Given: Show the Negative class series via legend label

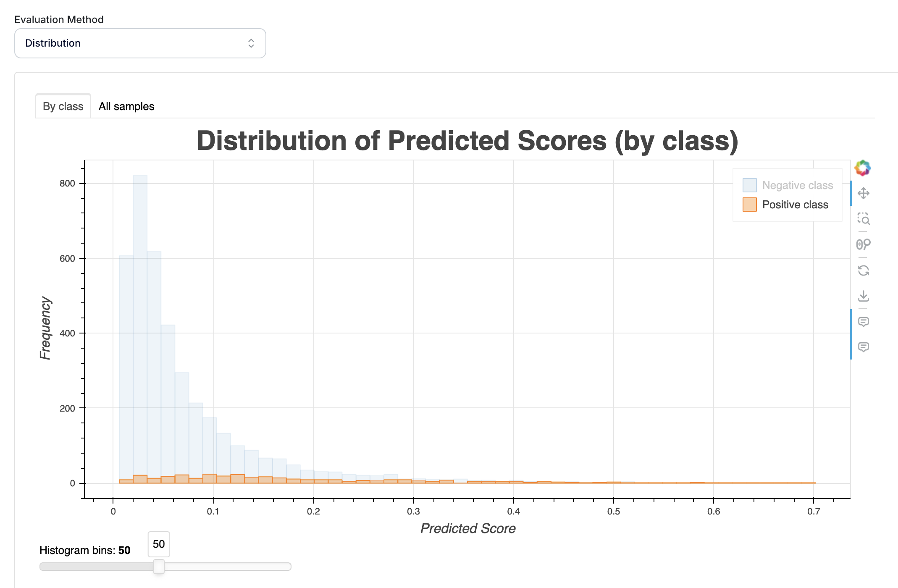Looking at the screenshot, I should pos(797,185).
